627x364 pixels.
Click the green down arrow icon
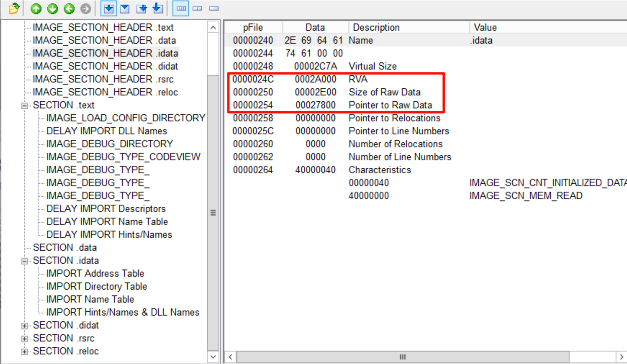(52, 8)
